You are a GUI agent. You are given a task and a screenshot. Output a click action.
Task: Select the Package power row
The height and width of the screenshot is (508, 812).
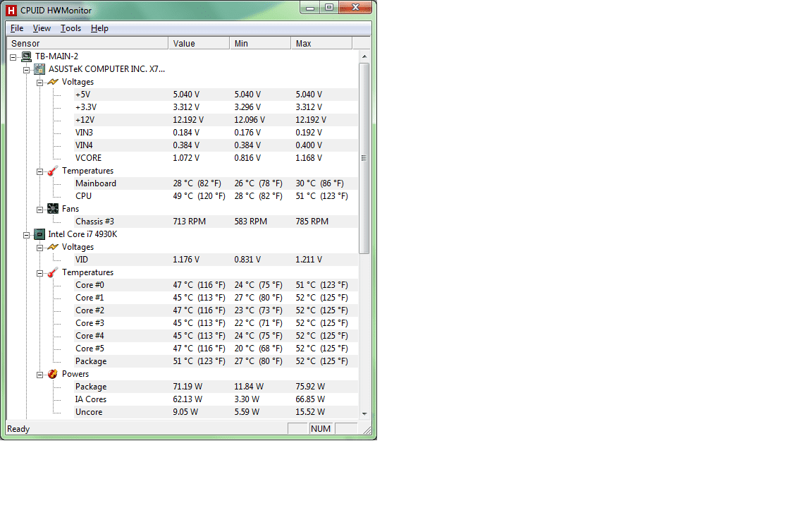tap(216, 387)
